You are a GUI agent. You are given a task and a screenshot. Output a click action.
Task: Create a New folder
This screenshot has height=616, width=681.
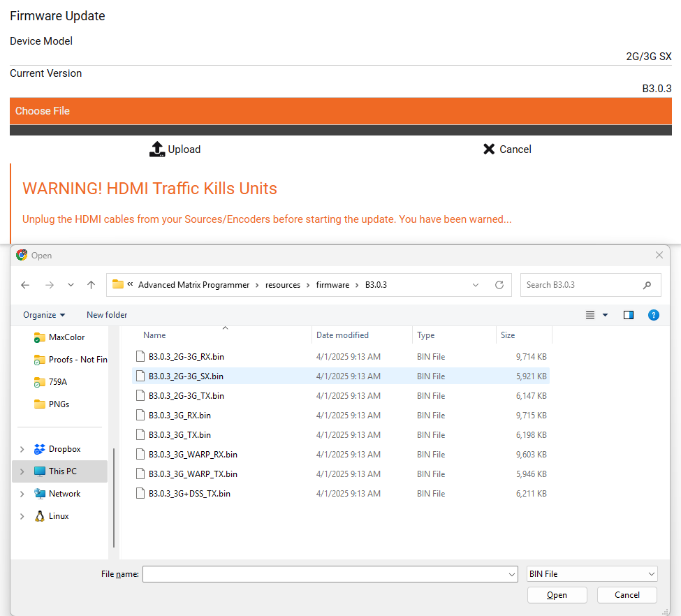click(x=107, y=315)
